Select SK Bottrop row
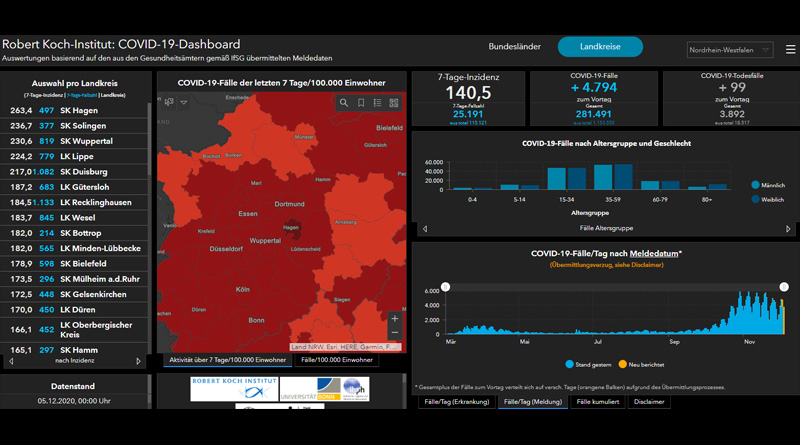 (x=74, y=233)
